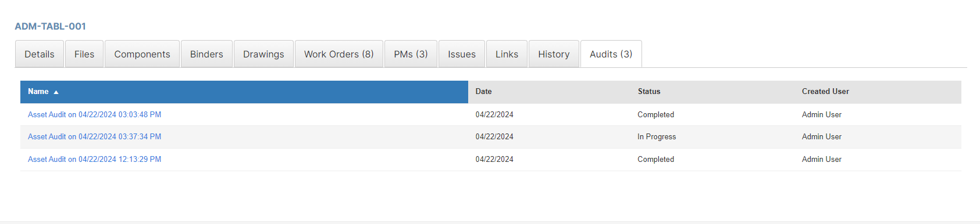Open the PMs (3) tab
Screen dimensions: 980x224
tap(411, 54)
